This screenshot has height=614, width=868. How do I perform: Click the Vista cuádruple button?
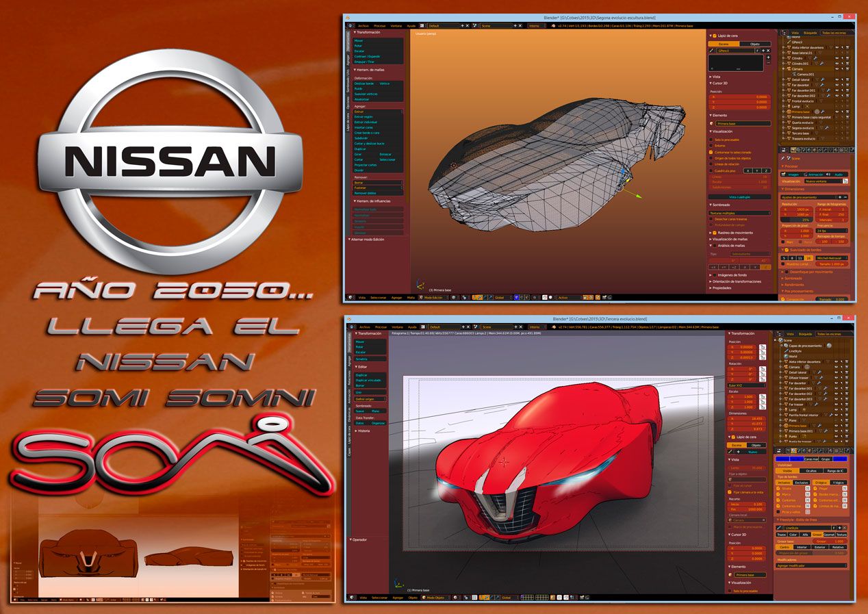click(x=739, y=196)
